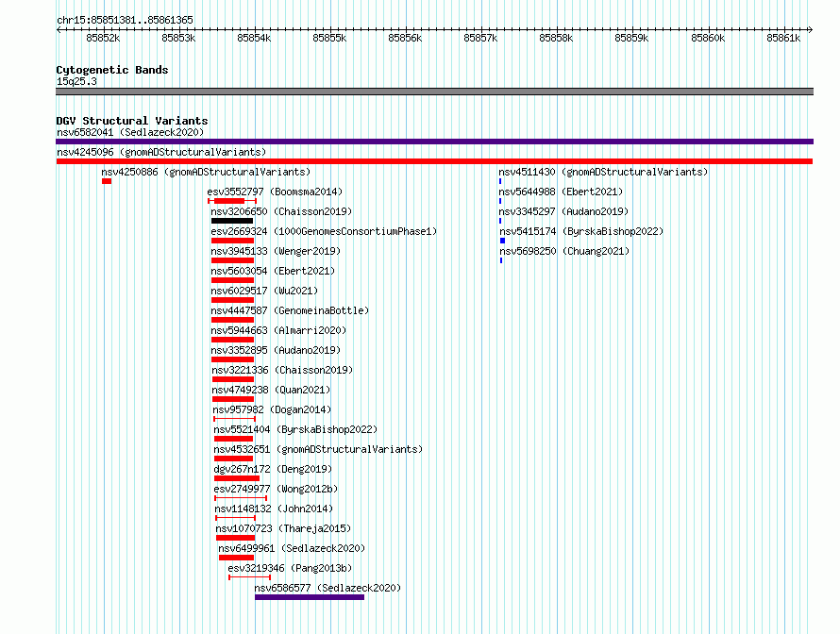Click the long red nsv4245096 variant bar

[434, 161]
